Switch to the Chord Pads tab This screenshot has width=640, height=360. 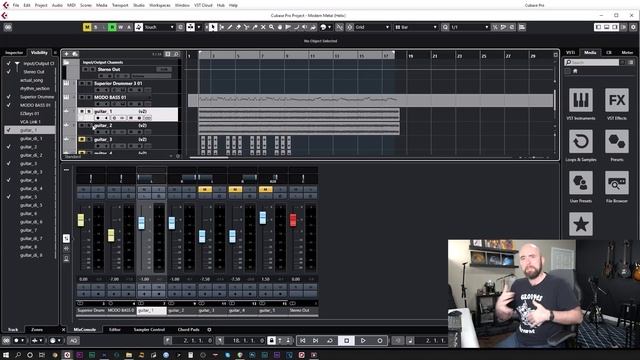coord(189,330)
